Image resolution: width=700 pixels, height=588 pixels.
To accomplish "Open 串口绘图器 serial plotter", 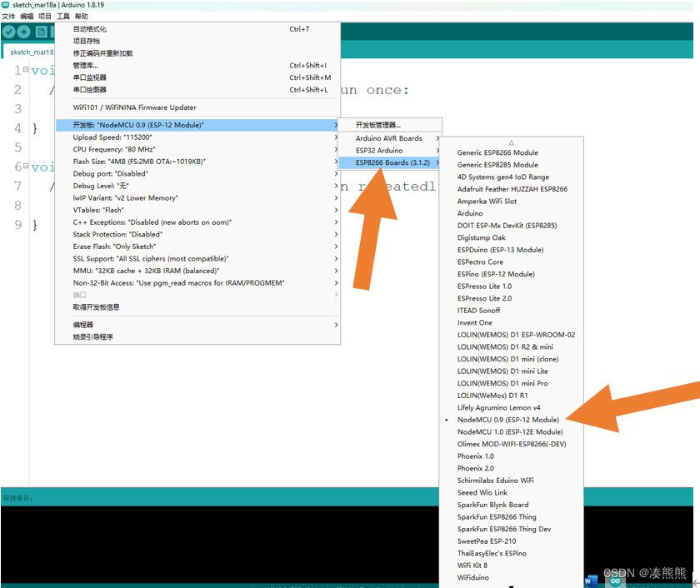I will pyautogui.click(x=197, y=90).
